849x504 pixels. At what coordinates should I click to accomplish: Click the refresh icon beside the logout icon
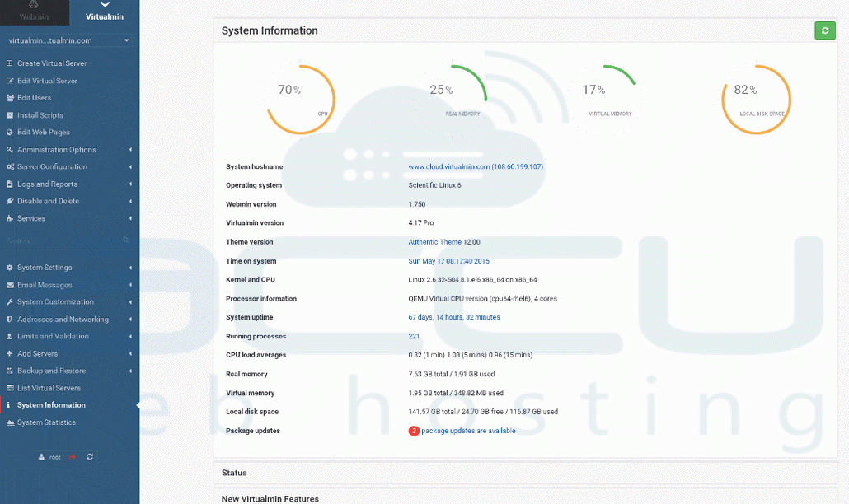[90, 457]
